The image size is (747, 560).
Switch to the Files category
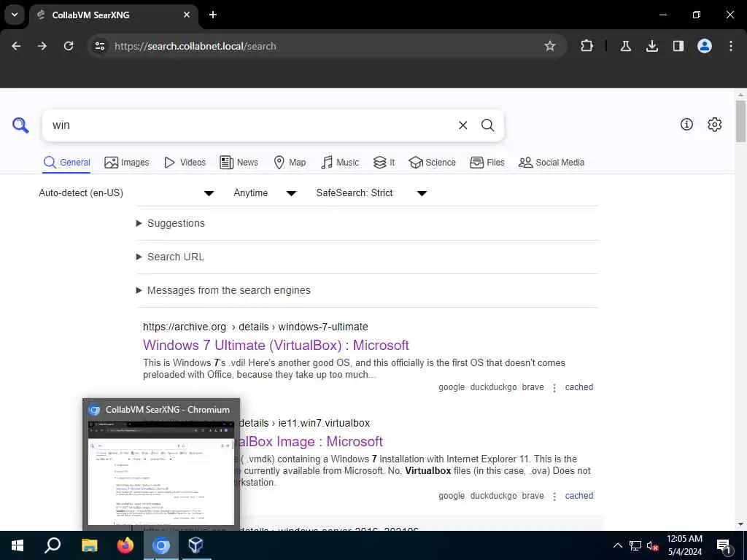(x=487, y=163)
